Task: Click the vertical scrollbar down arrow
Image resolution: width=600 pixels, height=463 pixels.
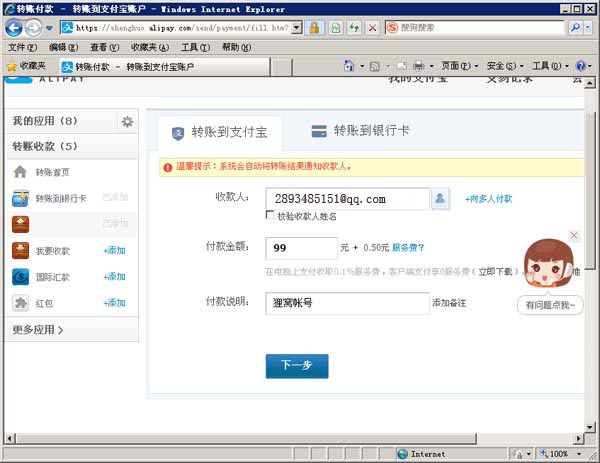Action: click(x=590, y=427)
